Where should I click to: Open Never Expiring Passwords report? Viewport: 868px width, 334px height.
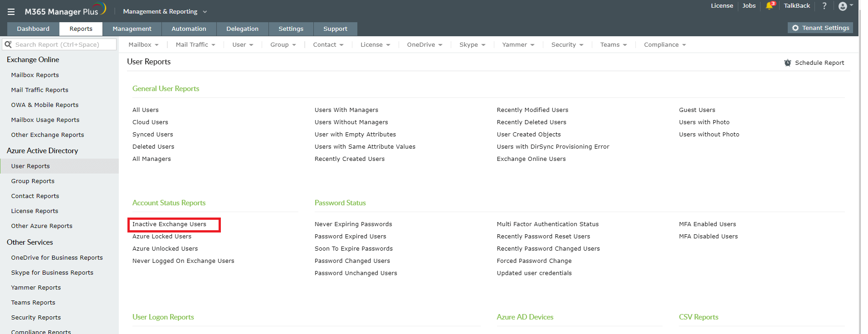coord(353,224)
